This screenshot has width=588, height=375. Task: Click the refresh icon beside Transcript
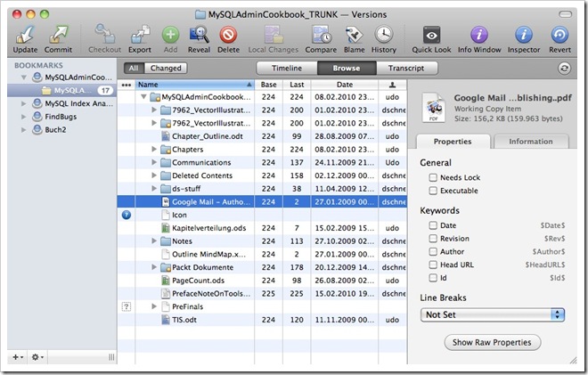563,68
